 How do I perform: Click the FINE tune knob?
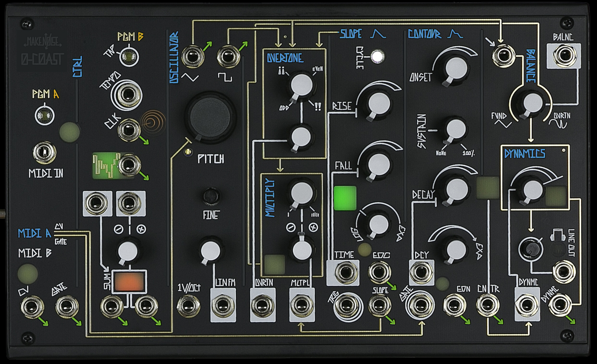[211, 196]
